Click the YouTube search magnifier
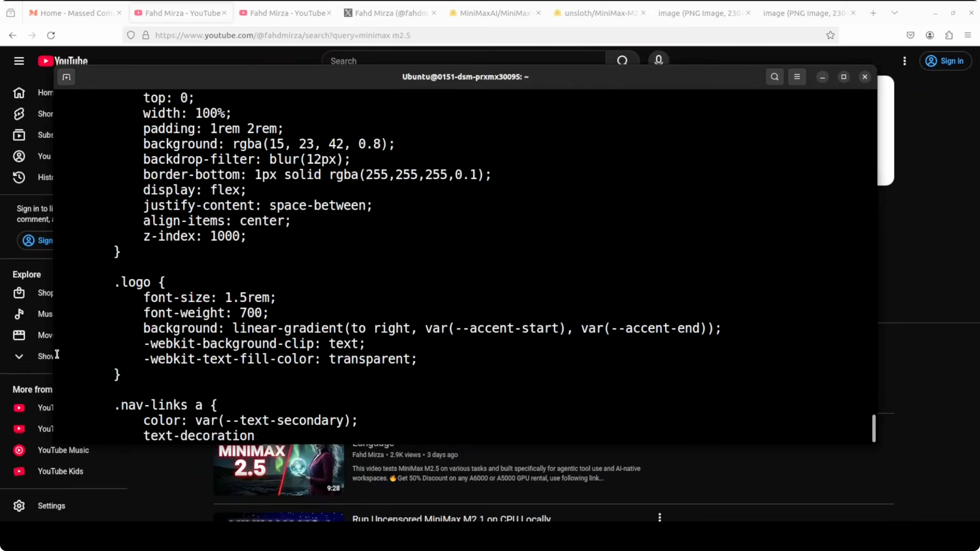This screenshot has width=980, height=551. (622, 60)
